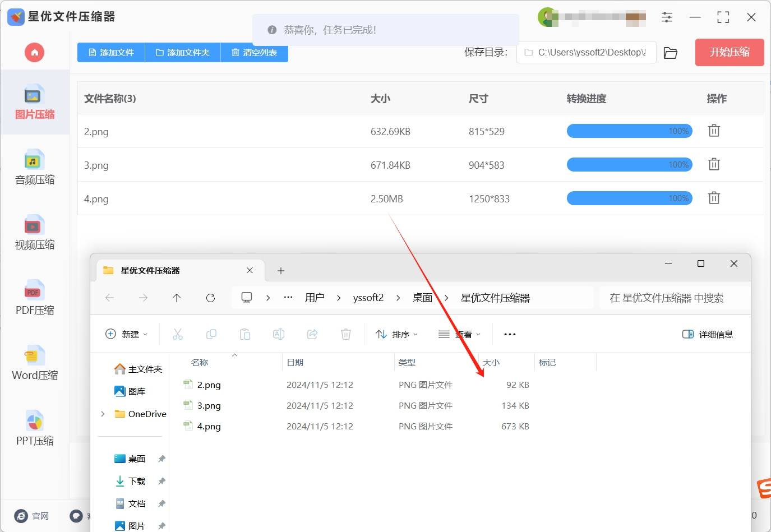This screenshot has width=771, height=532.
Task: Open 图片压缩 image compression module
Action: 35,103
